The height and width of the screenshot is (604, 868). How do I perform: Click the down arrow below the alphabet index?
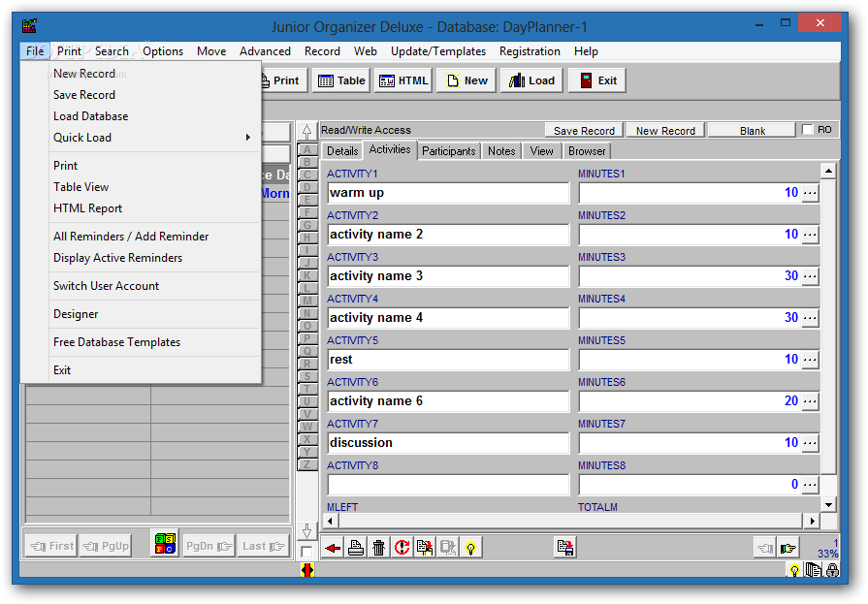306,531
